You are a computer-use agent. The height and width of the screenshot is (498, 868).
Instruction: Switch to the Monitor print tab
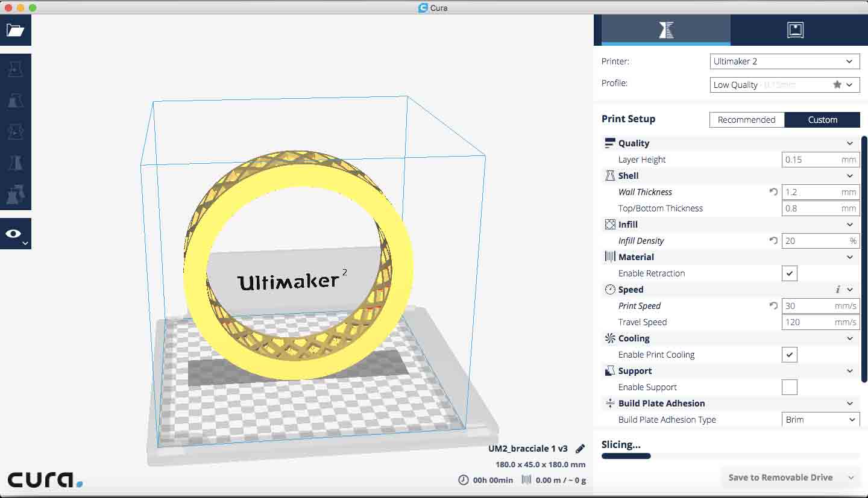click(x=796, y=30)
